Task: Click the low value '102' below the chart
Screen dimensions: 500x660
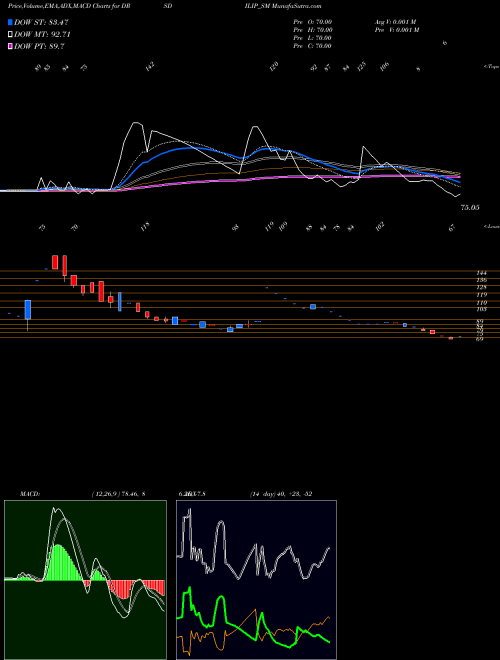Action: [x=380, y=227]
